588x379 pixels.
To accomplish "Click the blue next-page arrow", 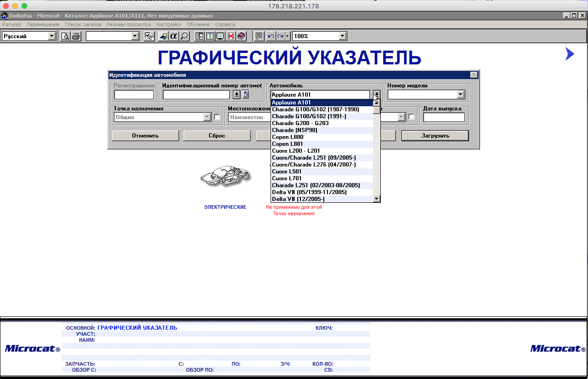I will 570,54.
